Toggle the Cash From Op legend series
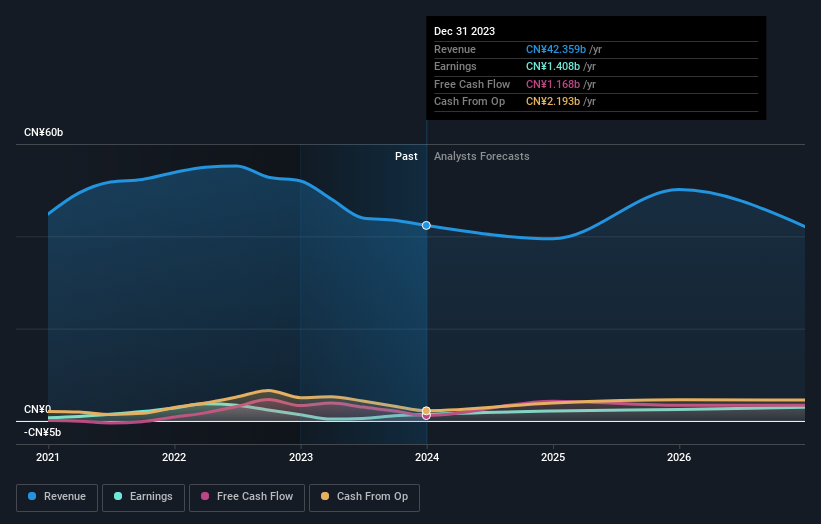This screenshot has height=524, width=821. click(364, 497)
